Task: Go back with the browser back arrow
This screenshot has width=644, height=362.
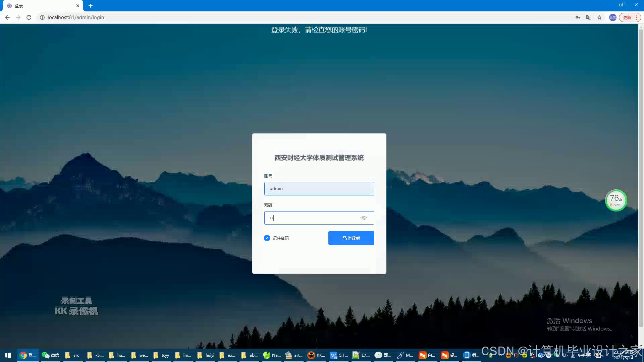Action: tap(7, 17)
